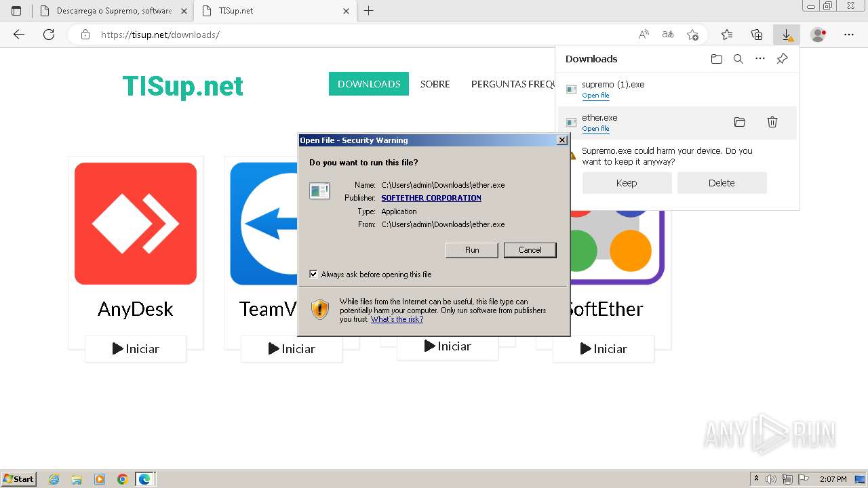Close the Security Warning dialog
The height and width of the screenshot is (488, 868).
561,140
